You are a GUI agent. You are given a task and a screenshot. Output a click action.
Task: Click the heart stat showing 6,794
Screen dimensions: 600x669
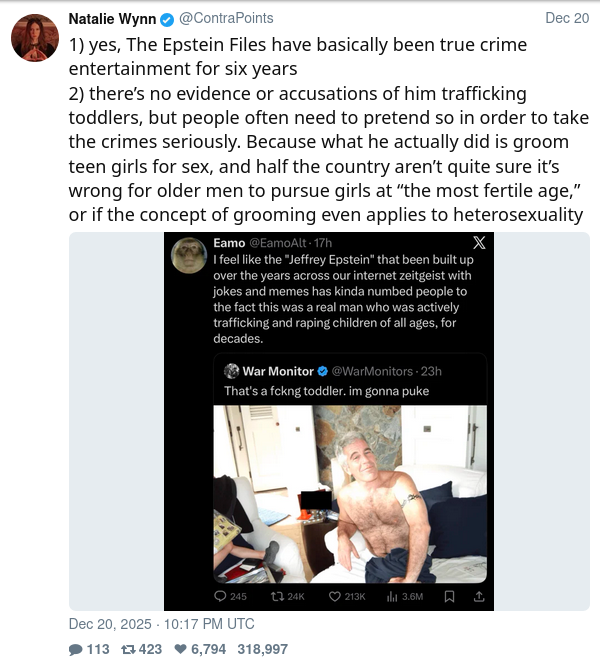pos(200,649)
